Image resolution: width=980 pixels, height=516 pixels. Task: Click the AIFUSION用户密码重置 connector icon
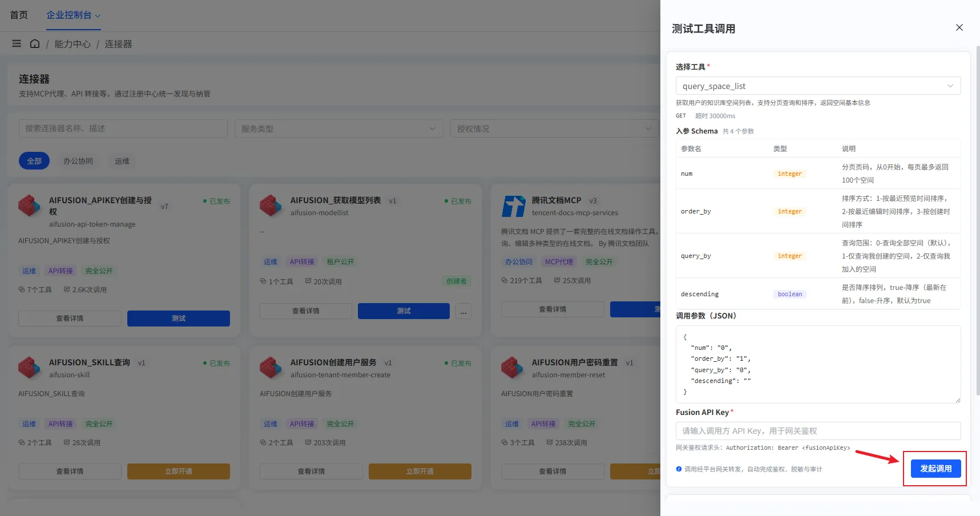coord(512,368)
